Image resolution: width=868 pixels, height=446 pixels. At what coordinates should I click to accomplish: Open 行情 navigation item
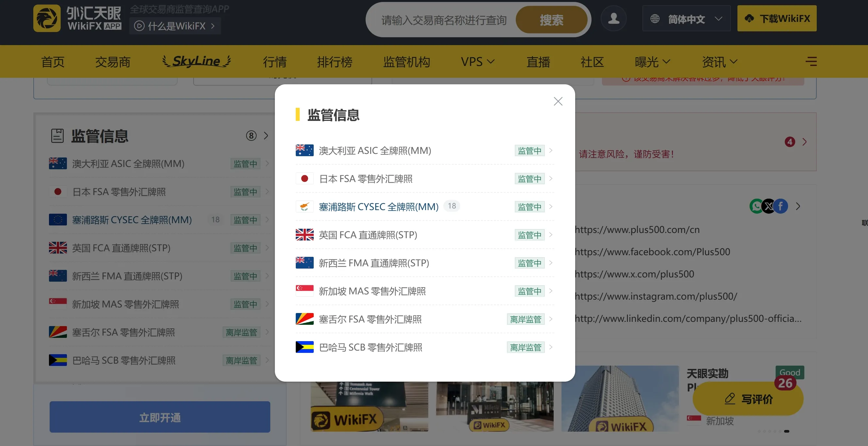pyautogui.click(x=275, y=62)
